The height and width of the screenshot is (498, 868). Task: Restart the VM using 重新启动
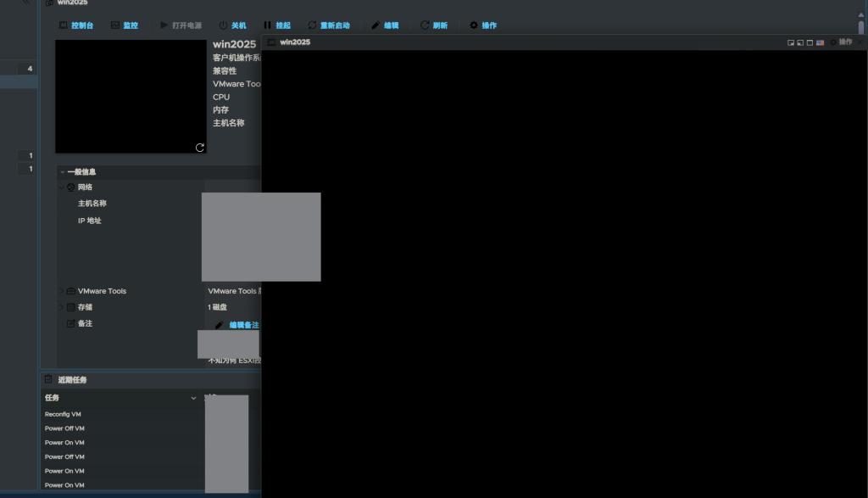pyautogui.click(x=328, y=25)
